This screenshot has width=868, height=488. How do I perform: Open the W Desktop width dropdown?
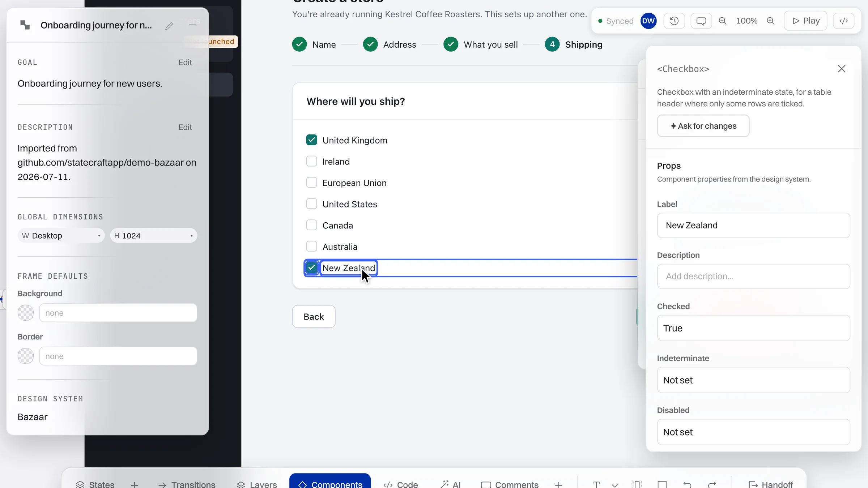click(61, 236)
